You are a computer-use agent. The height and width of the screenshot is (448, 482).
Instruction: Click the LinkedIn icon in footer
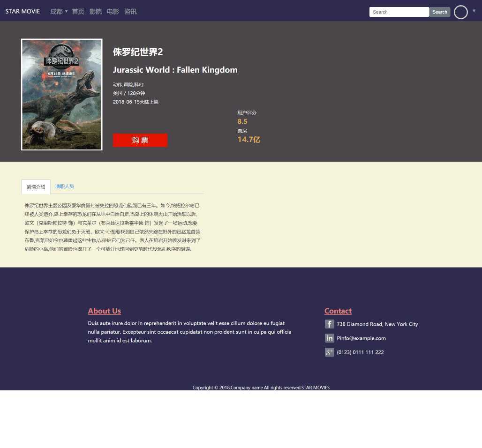pyautogui.click(x=329, y=338)
